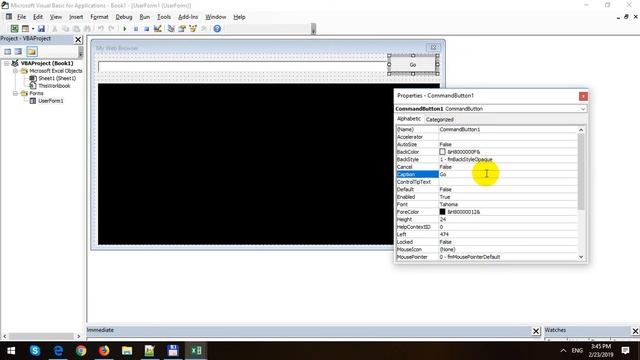
Task: Click the Copy toolbar icon
Action: coord(65,29)
